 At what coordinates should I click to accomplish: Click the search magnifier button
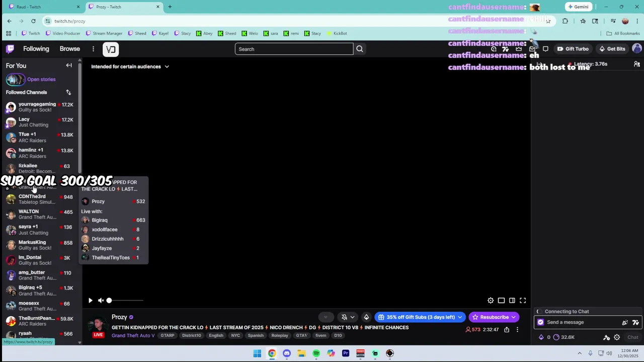359,49
